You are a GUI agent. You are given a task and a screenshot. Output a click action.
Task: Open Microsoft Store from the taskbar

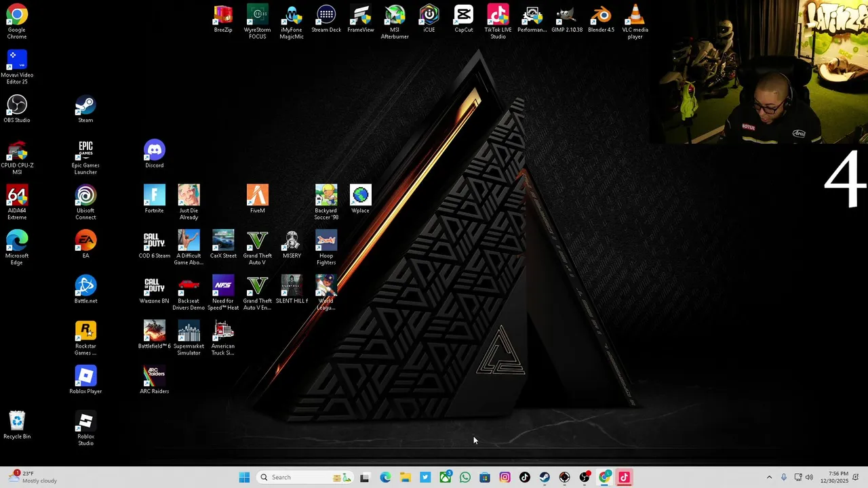coord(485,477)
